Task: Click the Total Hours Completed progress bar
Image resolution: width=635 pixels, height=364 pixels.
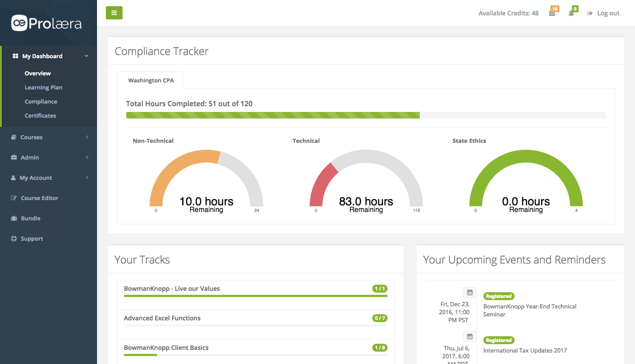Action: pyautogui.click(x=366, y=115)
